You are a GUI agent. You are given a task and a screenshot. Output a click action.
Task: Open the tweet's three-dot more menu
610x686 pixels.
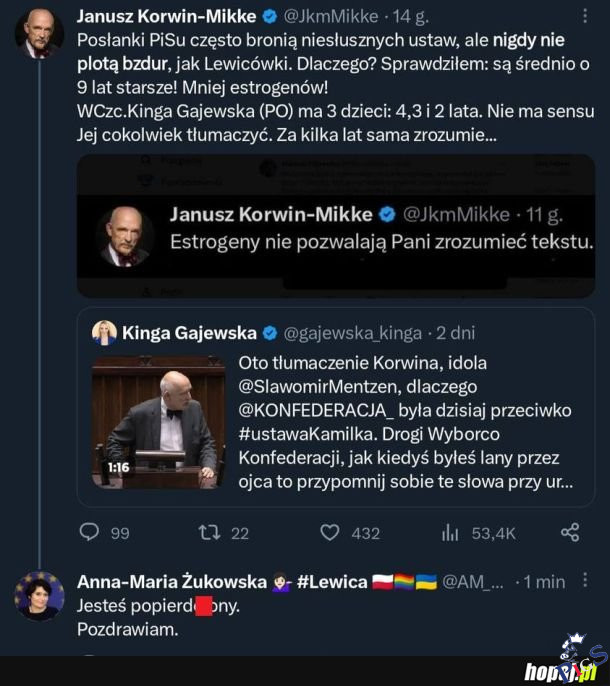584,16
